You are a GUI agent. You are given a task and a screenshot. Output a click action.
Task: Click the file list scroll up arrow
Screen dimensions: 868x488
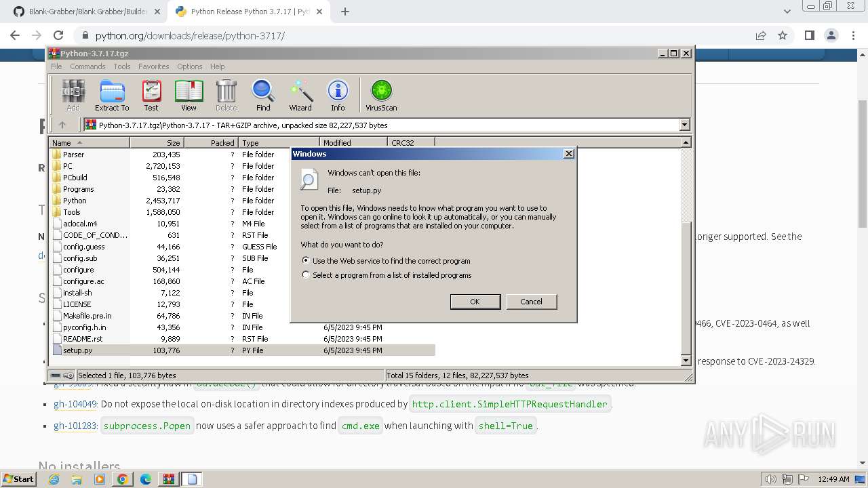pyautogui.click(x=686, y=142)
